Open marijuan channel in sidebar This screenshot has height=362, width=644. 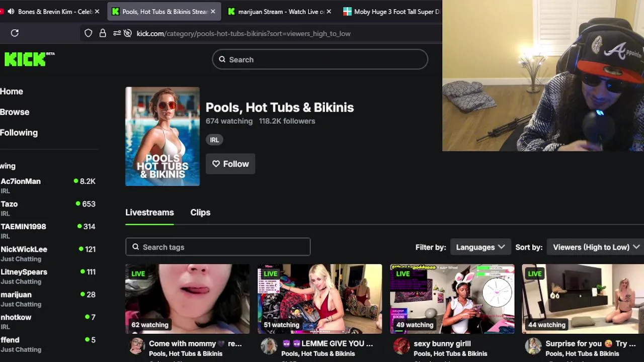[x=48, y=298]
